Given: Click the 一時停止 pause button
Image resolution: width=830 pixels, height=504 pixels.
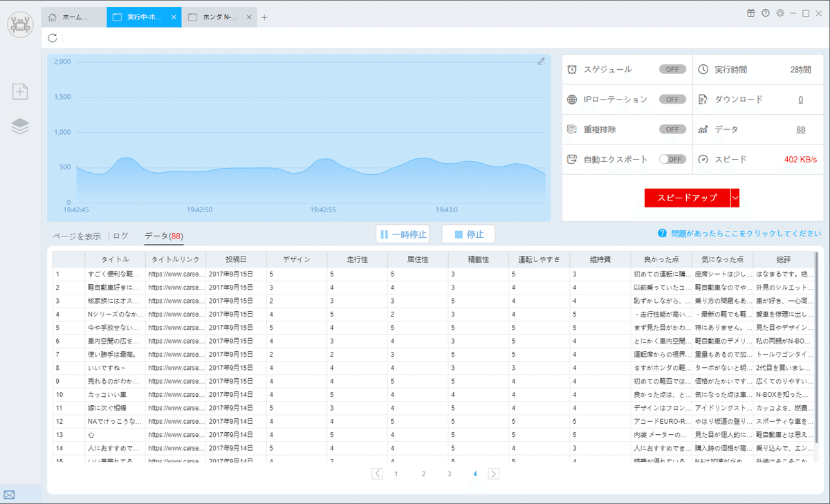Looking at the screenshot, I should [403, 234].
